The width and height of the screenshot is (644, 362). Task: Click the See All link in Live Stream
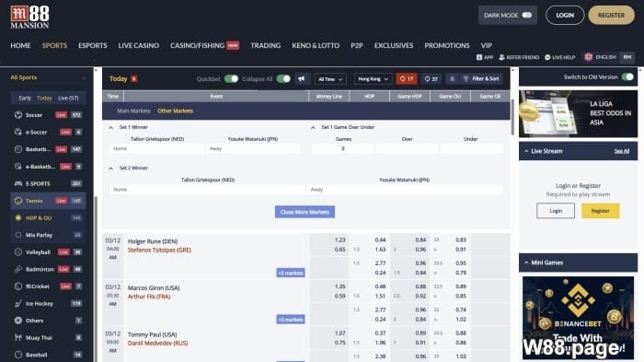pos(621,151)
